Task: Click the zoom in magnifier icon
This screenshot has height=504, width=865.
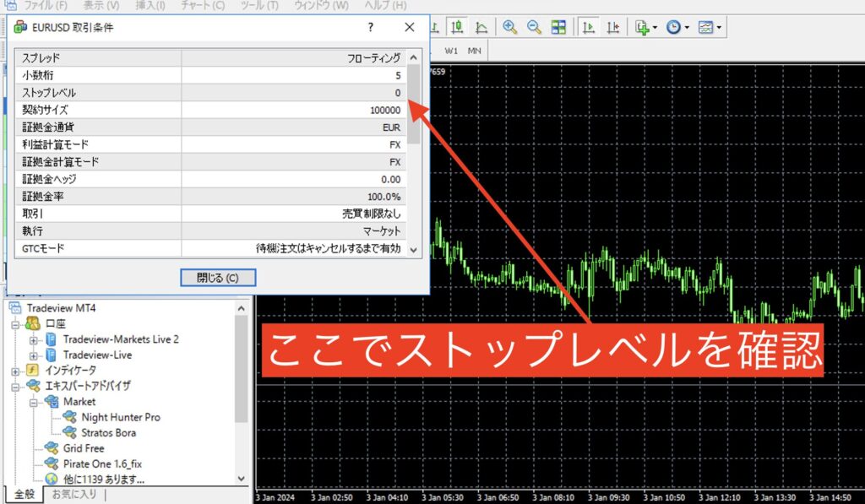Action: pos(509,27)
